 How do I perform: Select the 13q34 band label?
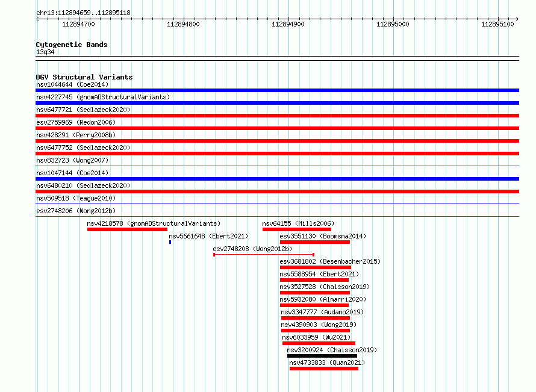(45, 52)
